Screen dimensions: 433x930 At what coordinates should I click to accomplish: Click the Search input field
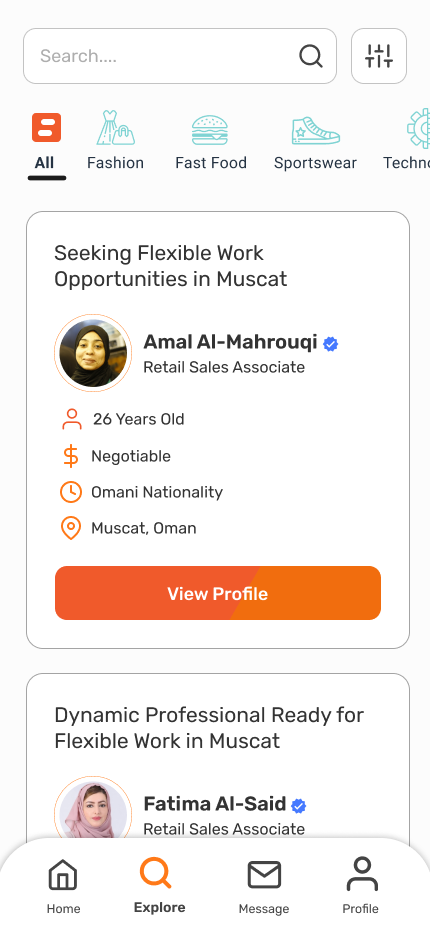pyautogui.click(x=180, y=56)
